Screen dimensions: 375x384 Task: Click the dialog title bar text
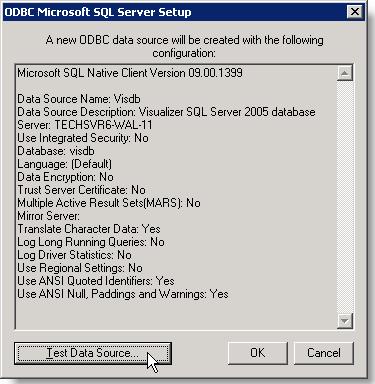click(98, 12)
